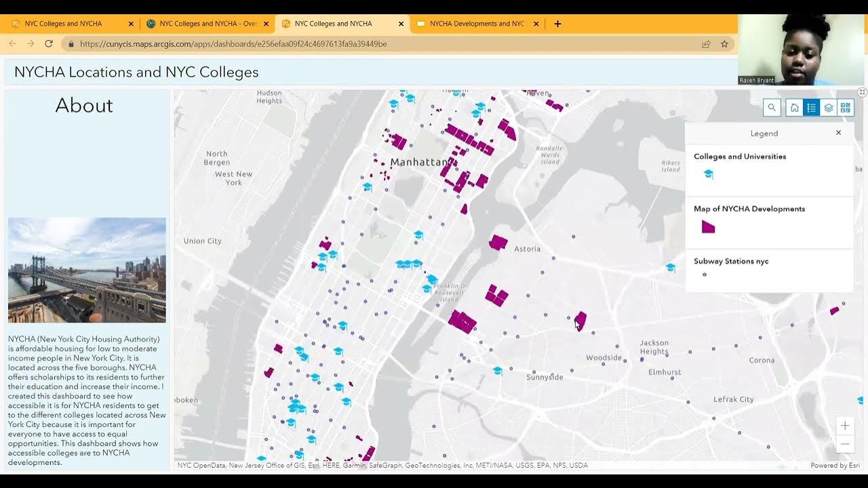
Task: Close the Overview browser tab
Action: [x=266, y=24]
